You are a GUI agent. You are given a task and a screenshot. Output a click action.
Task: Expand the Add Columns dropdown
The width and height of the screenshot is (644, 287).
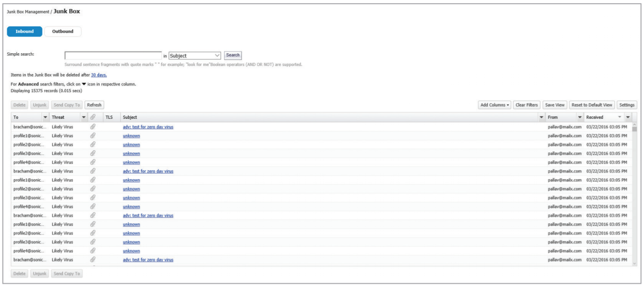(x=495, y=105)
